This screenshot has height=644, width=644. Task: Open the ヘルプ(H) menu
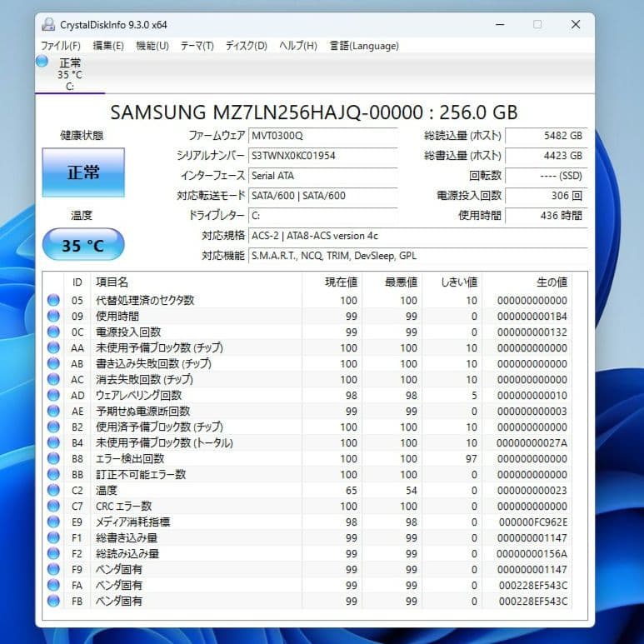(x=298, y=46)
